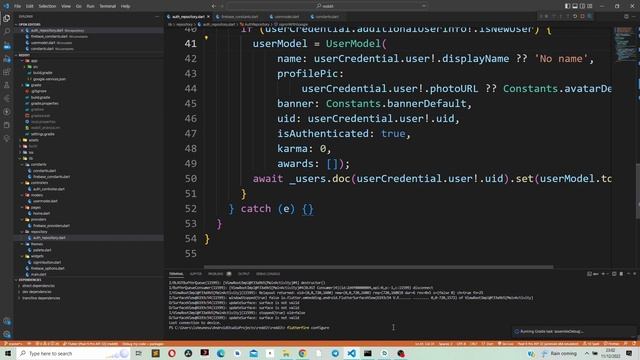The height and width of the screenshot is (360, 640).
Task: Open the Help menu
Action: point(125,6)
